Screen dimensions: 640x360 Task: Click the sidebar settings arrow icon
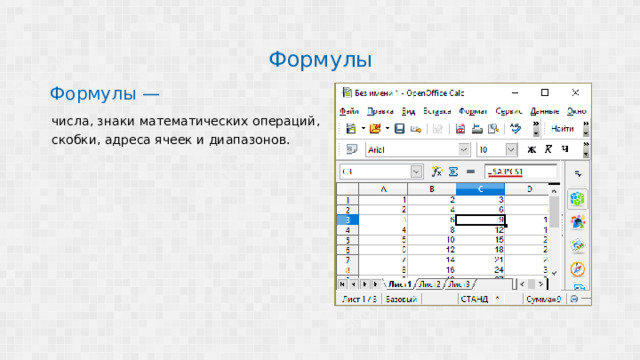[x=578, y=174]
